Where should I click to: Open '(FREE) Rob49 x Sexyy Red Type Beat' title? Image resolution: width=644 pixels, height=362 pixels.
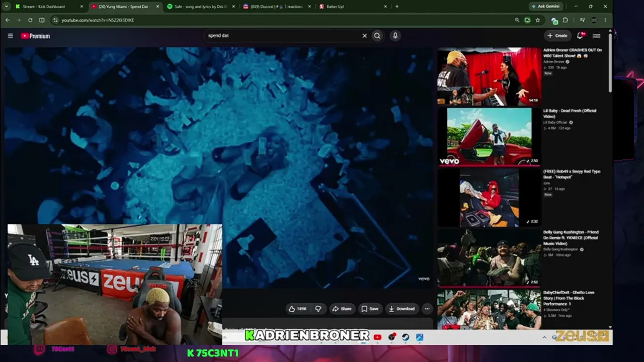(x=572, y=174)
